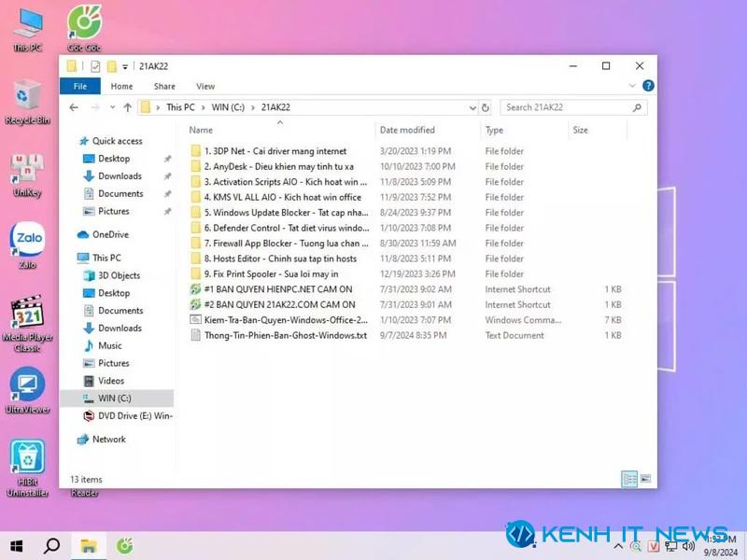The image size is (747, 560).
Task: Launch UltraViewer desktop shortcut
Action: (x=27, y=390)
